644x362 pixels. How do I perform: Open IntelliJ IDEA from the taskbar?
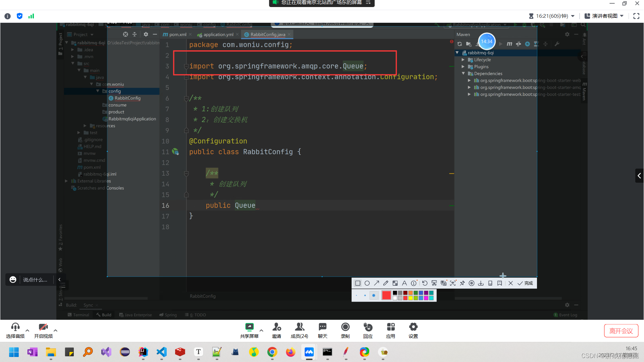coord(143,352)
